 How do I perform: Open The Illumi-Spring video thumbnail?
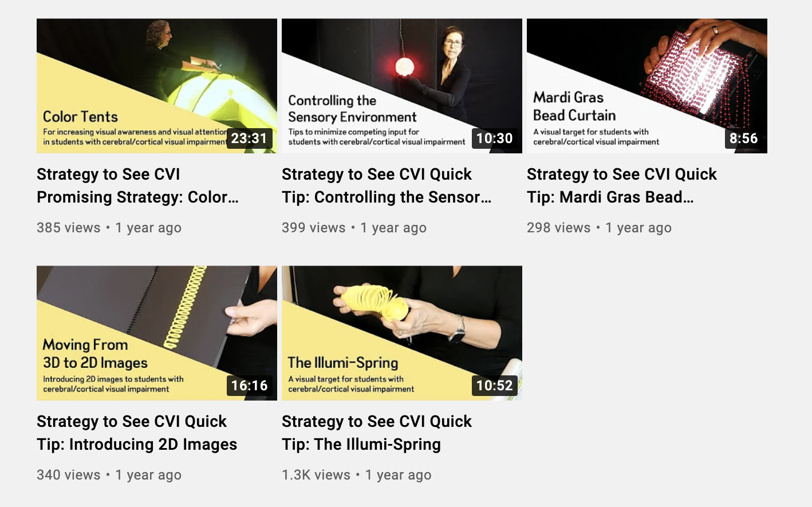(402, 333)
